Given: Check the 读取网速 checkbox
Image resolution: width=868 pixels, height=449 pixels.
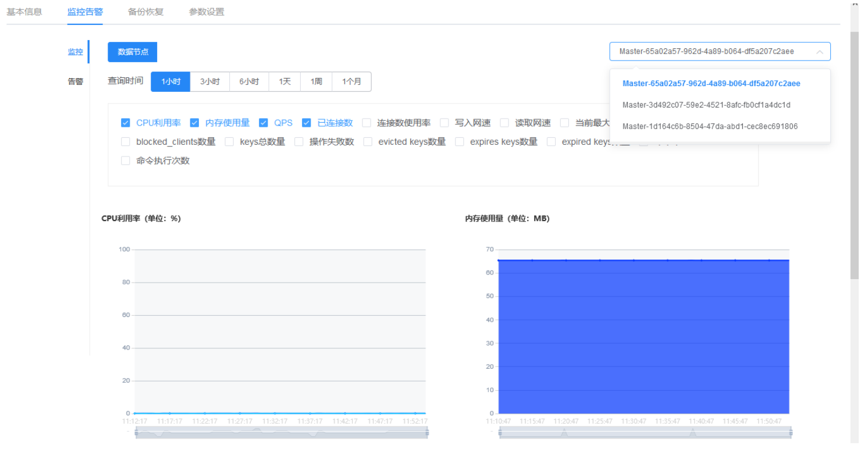Looking at the screenshot, I should coord(504,123).
